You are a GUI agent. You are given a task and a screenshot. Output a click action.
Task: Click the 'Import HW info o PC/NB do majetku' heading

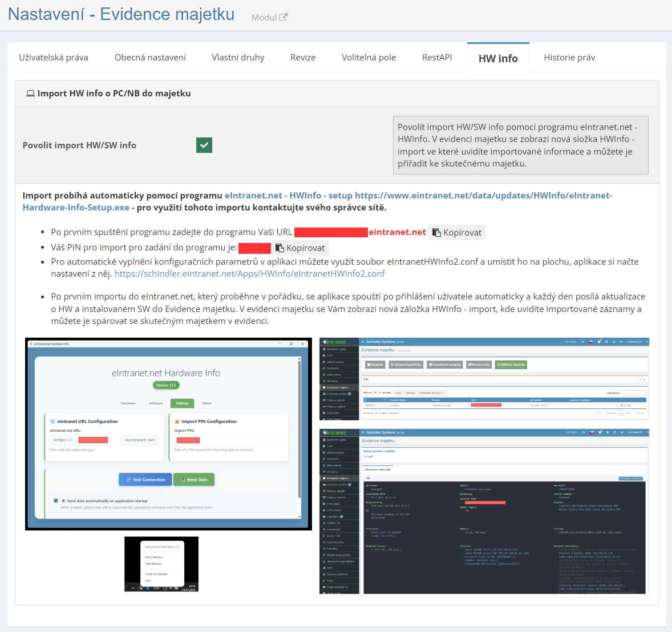tap(114, 94)
